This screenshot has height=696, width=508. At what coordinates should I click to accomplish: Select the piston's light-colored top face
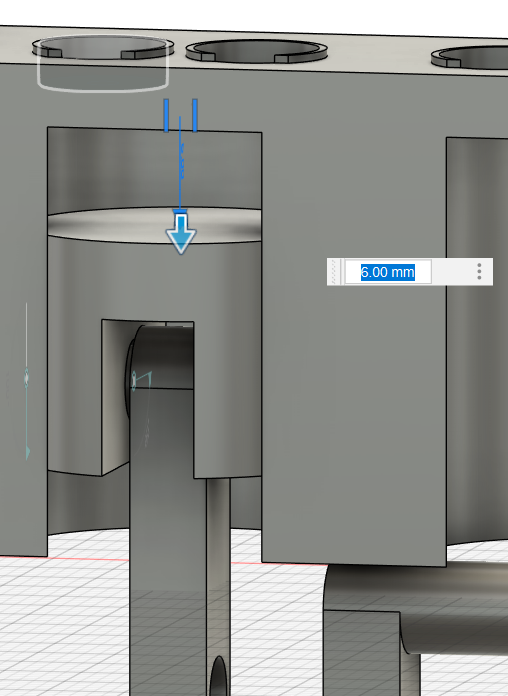(154, 225)
